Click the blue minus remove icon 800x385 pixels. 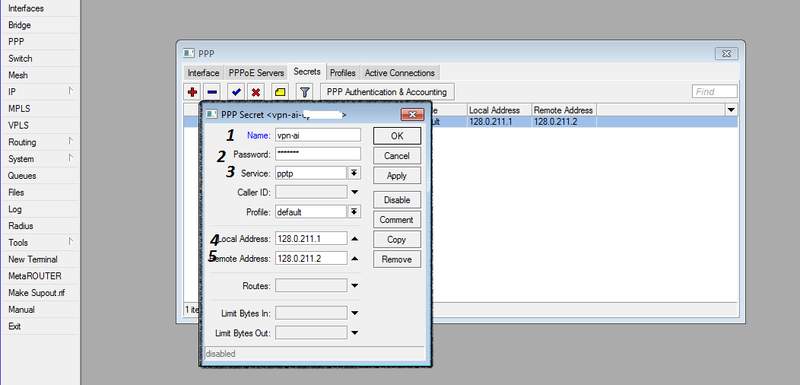click(212, 92)
